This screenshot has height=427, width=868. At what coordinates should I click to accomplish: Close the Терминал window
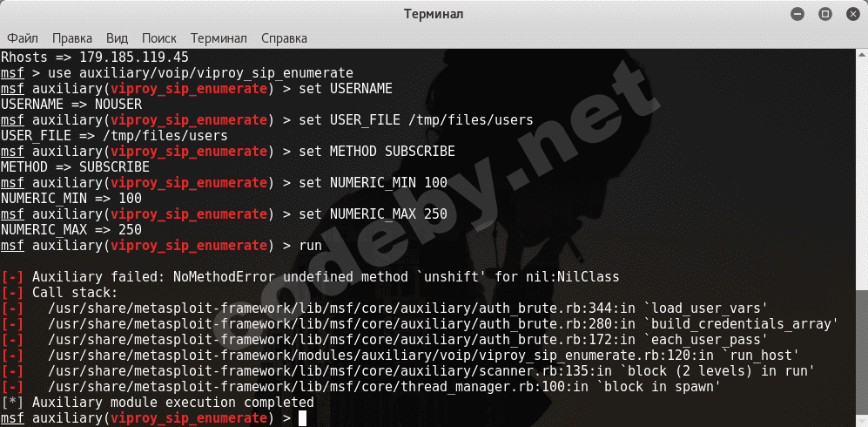[852, 15]
